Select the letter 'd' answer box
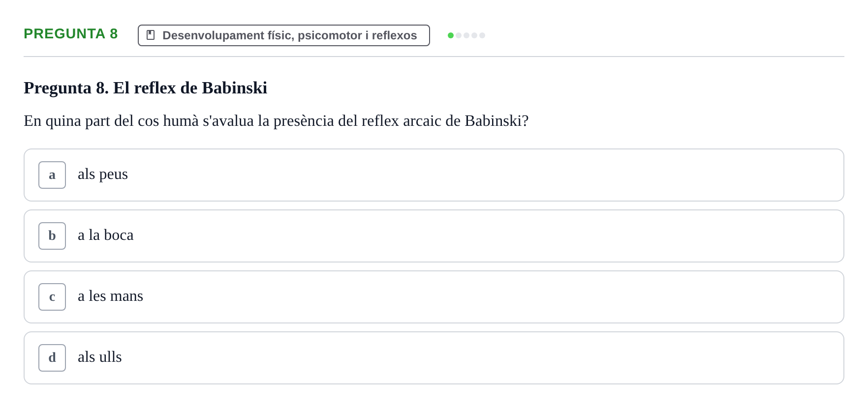The height and width of the screenshot is (409, 868). [x=52, y=358]
